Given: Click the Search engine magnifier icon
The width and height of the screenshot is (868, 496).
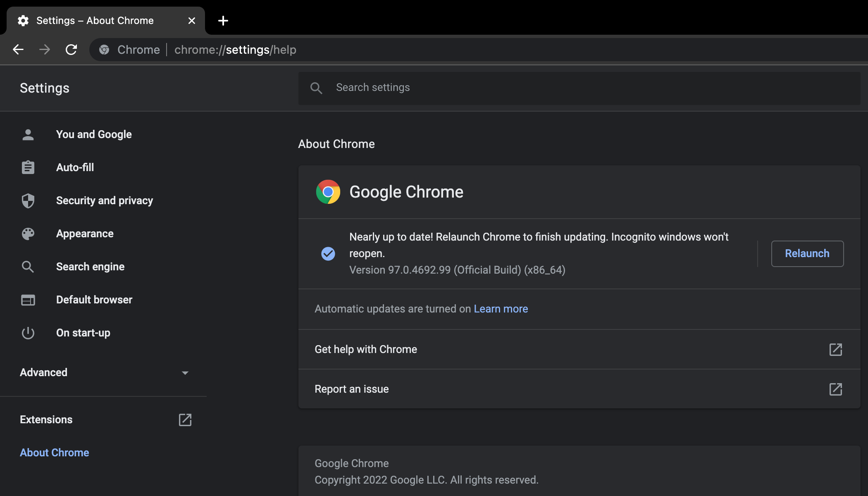Looking at the screenshot, I should point(28,267).
